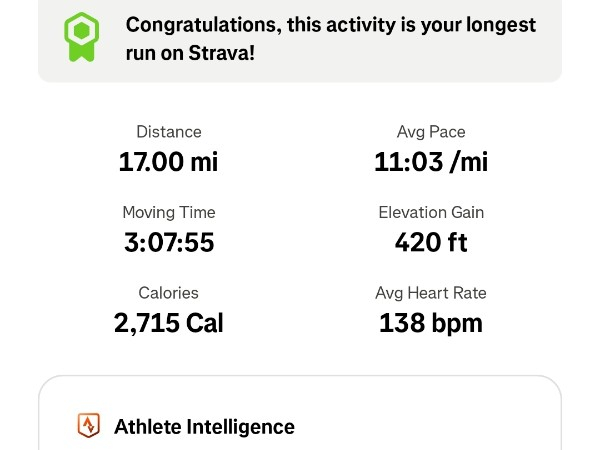Tap the 420 ft elevation value

click(x=431, y=241)
